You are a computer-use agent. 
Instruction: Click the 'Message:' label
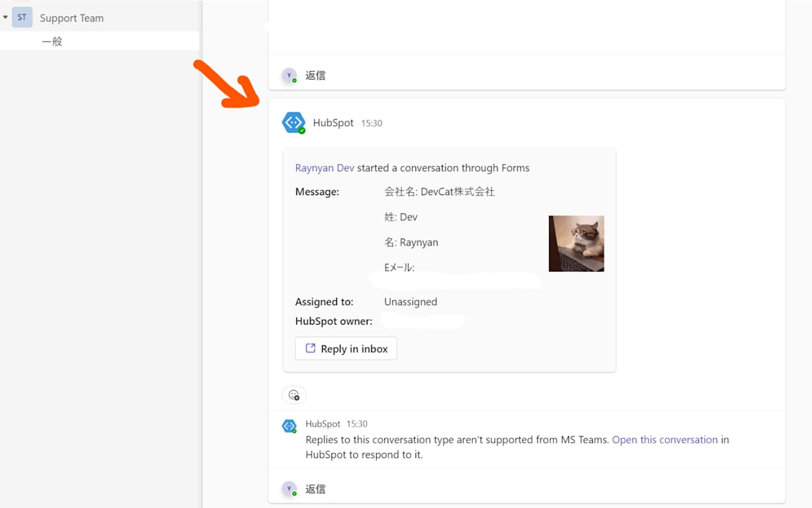click(317, 192)
